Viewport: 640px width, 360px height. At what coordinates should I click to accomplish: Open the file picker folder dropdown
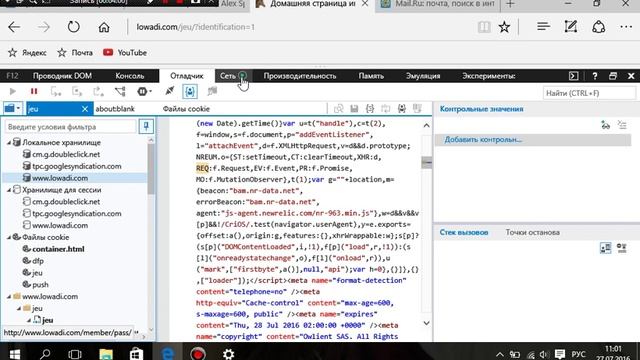pyautogui.click(x=12, y=109)
